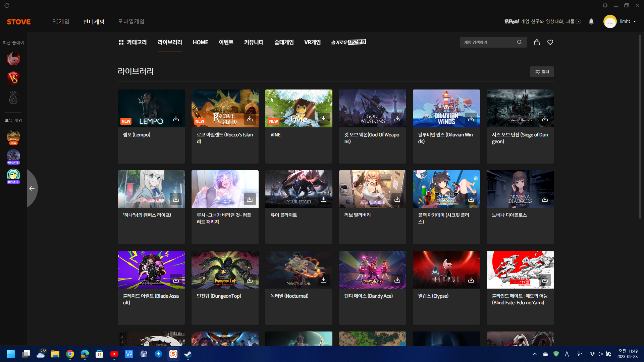Click the search magnifier icon
The height and width of the screenshot is (362, 644).
click(519, 42)
